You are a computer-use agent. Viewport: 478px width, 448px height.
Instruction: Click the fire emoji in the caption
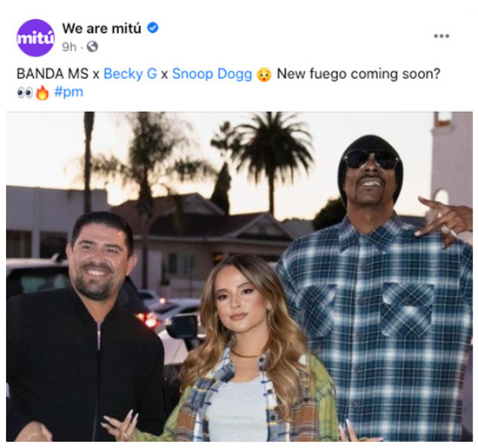[43, 93]
